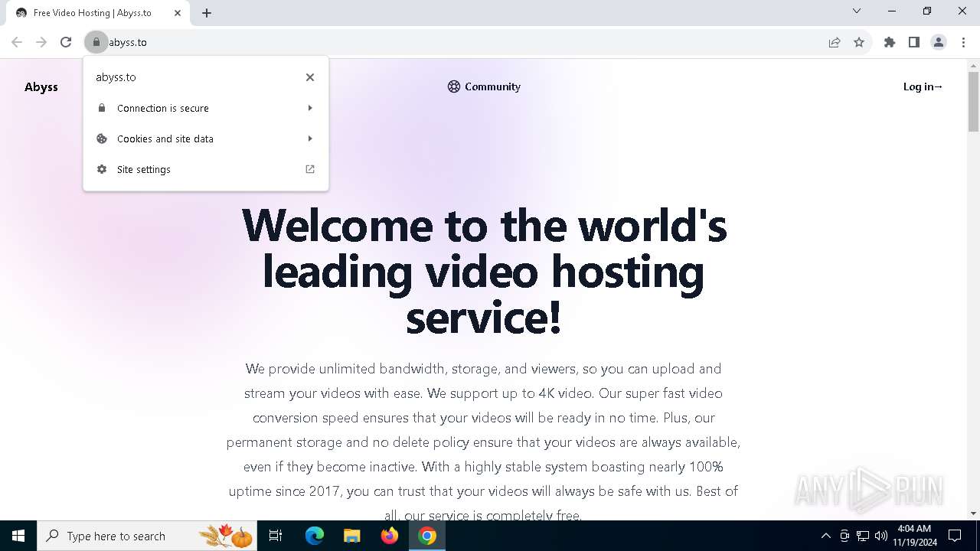
Task: Open Task View on the taskbar
Action: click(x=276, y=536)
